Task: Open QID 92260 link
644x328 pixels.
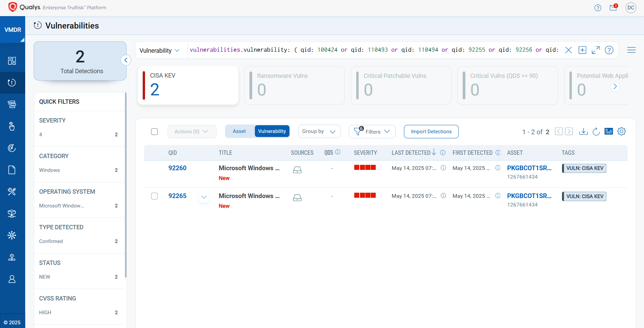Action: pos(177,168)
